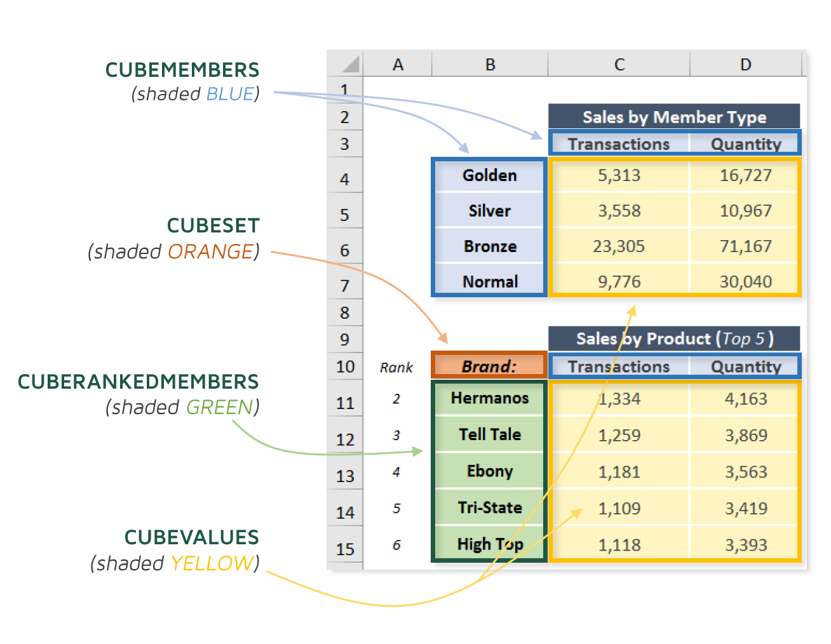Click the CUBEMEMBERS label
The height and width of the screenshot is (644, 831).
(x=183, y=70)
